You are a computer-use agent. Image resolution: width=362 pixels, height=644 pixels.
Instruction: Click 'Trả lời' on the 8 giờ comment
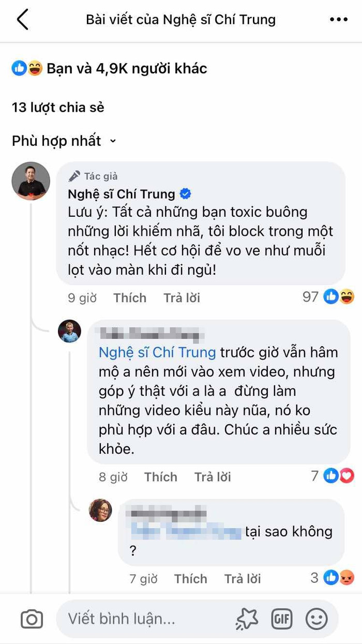click(x=213, y=476)
